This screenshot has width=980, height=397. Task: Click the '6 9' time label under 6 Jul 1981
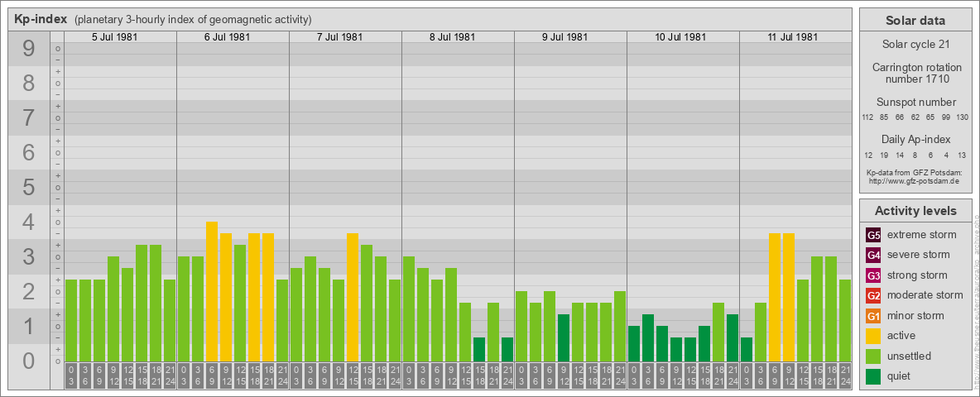212,376
